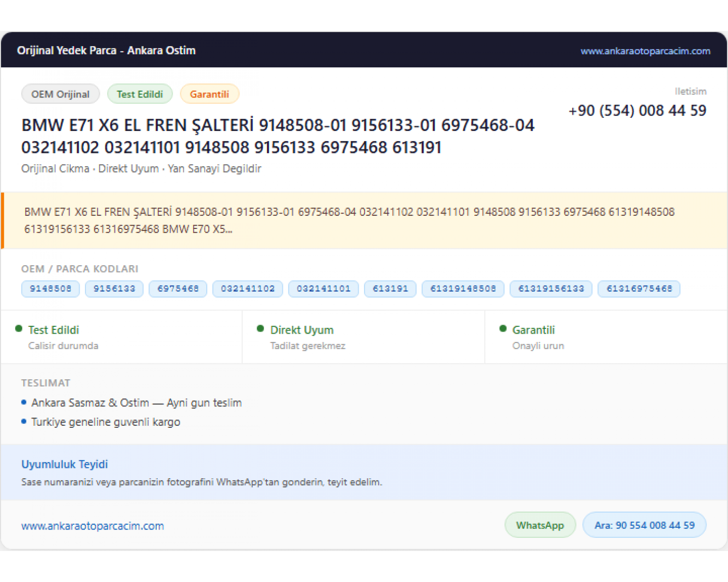
Task: Select the orange Garantili badge
Action: [x=210, y=94]
